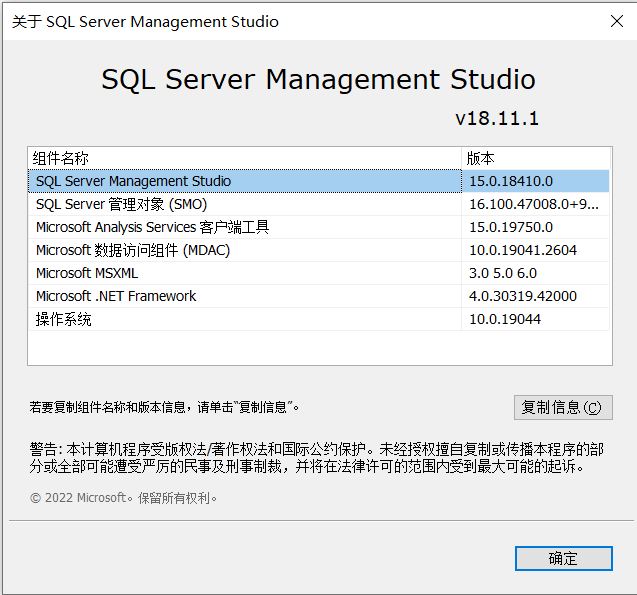
Task: Click version value 10.0.19041.2604
Action: click(523, 250)
